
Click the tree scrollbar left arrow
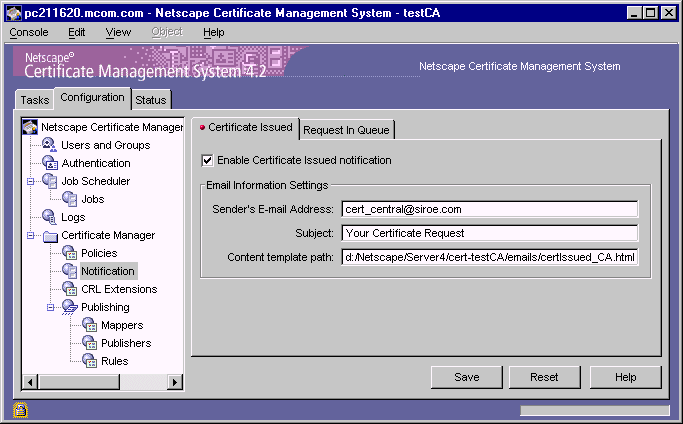coord(30,382)
